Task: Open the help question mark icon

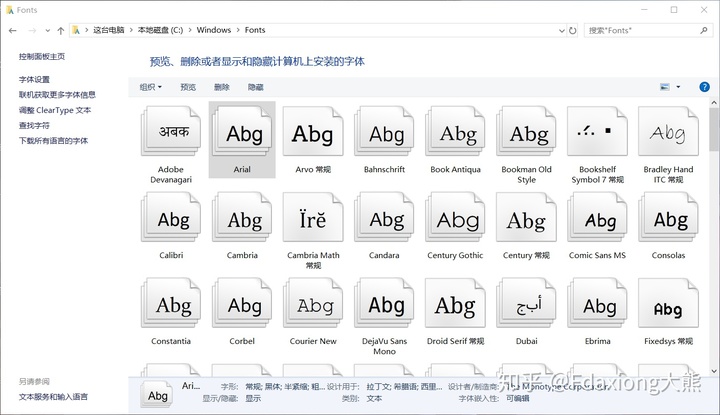Action: pos(704,87)
